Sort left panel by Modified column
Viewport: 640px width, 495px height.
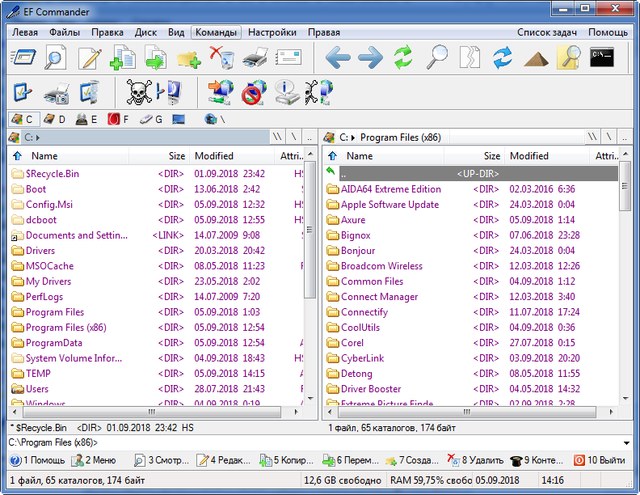click(214, 156)
